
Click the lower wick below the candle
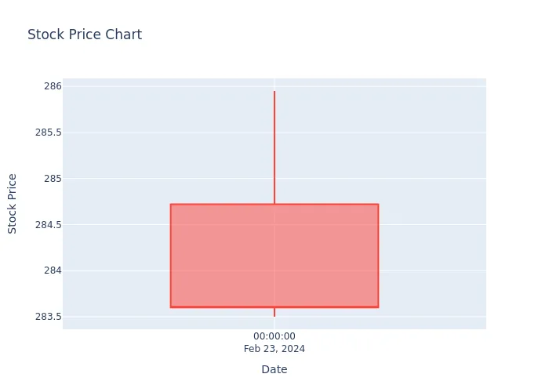274,312
